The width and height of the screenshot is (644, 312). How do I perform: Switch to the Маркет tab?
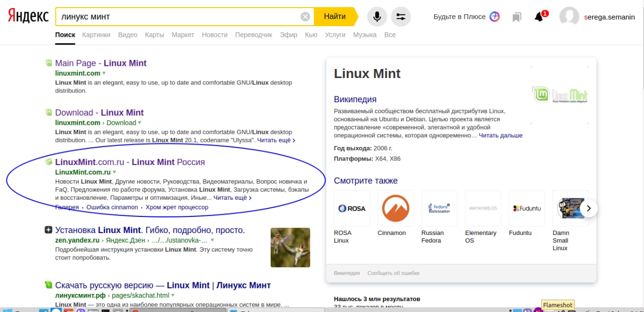(x=183, y=35)
